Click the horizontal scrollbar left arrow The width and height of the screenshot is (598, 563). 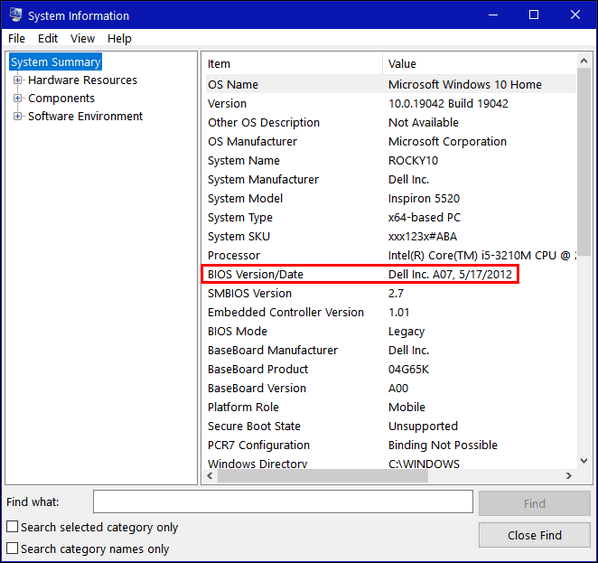(x=210, y=476)
